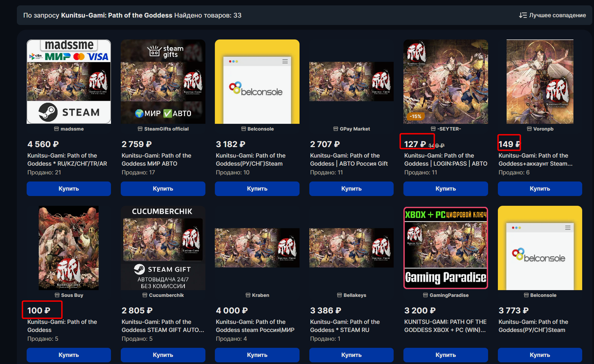Open the -SEYTER- thumbnail with -15% badge
Screen dimensions: 594x364
[446, 82]
